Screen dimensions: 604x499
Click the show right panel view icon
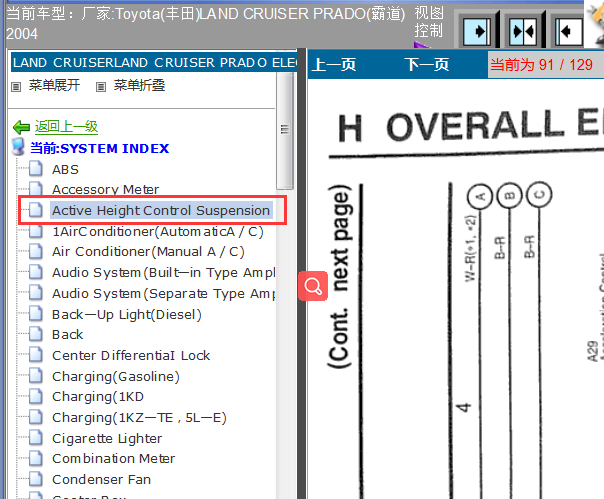(476, 31)
